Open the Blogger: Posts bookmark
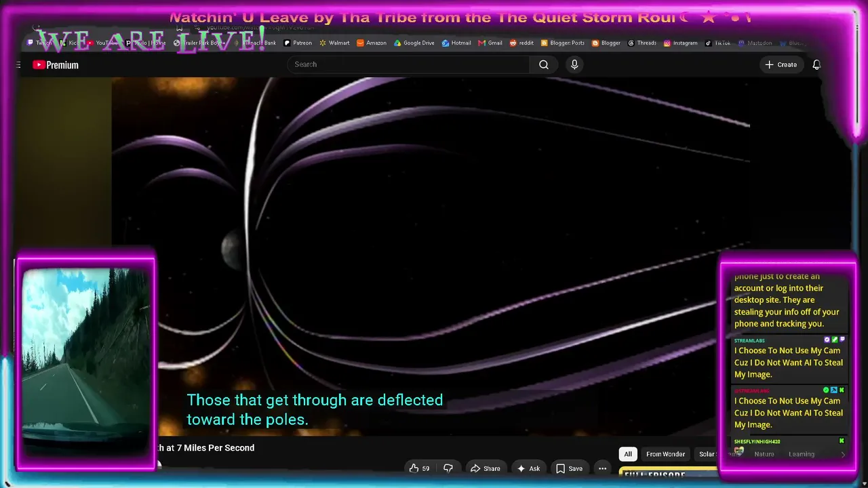The width and height of the screenshot is (868, 488). tap(562, 43)
